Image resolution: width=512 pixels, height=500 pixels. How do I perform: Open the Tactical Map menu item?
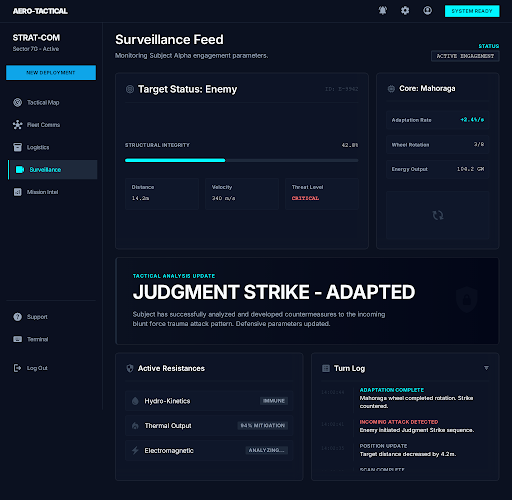tap(52, 102)
